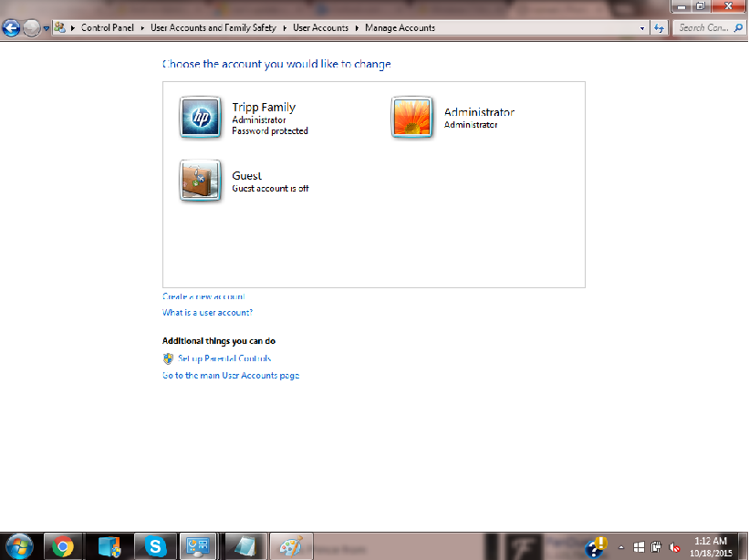Click the Control Panel taskbar button
Viewport: 749px width, 560px height.
198,546
